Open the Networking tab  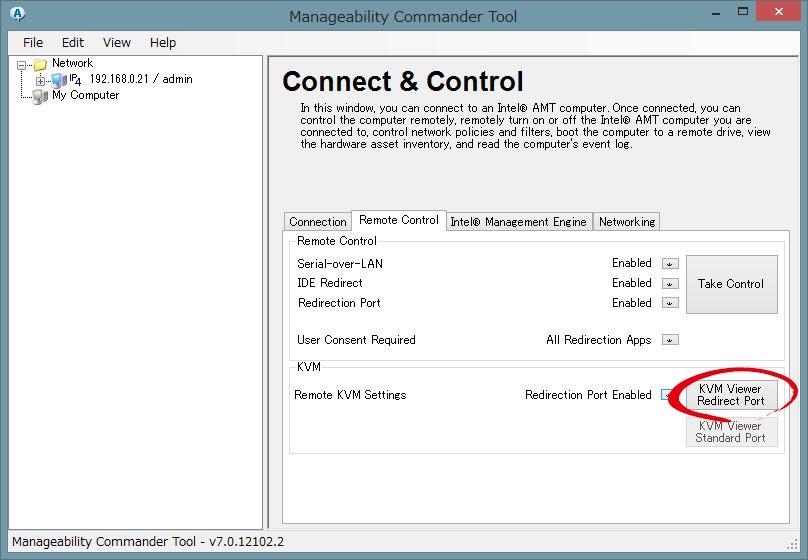pos(627,222)
